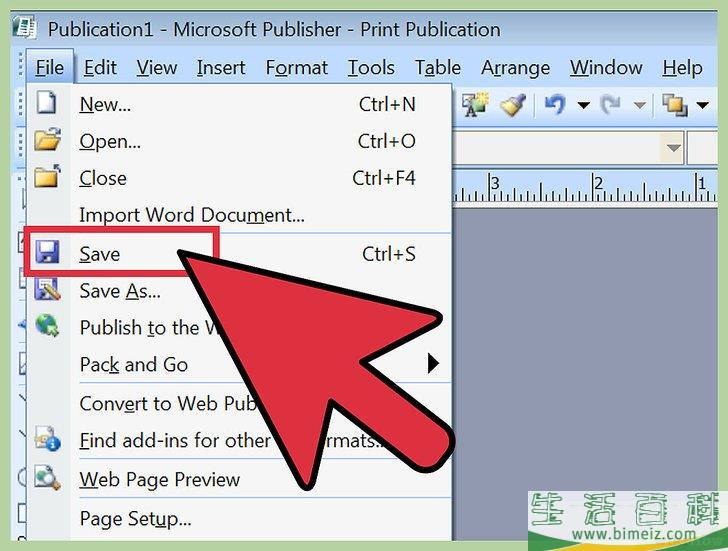Open the Table menu
Screen dimensions: 728x551
(x=437, y=68)
